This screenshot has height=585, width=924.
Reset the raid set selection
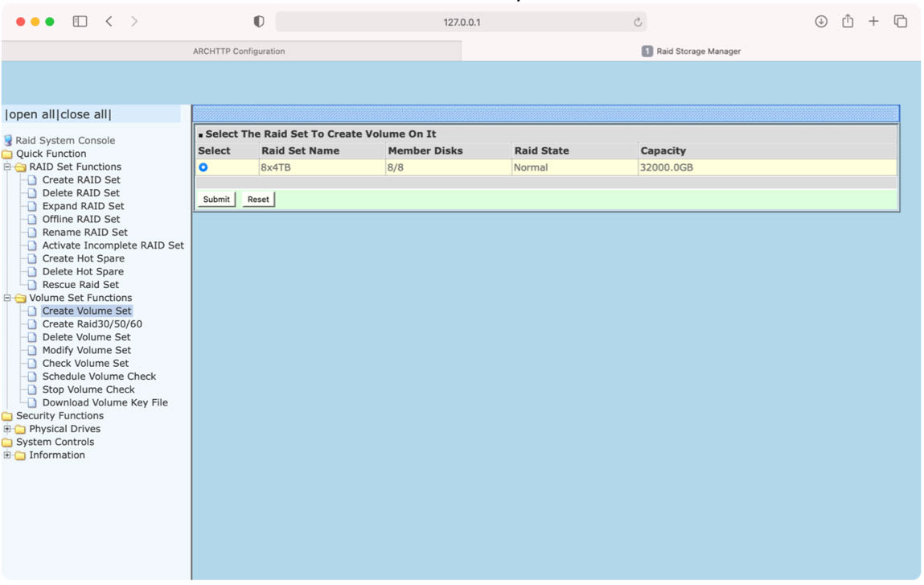point(257,199)
